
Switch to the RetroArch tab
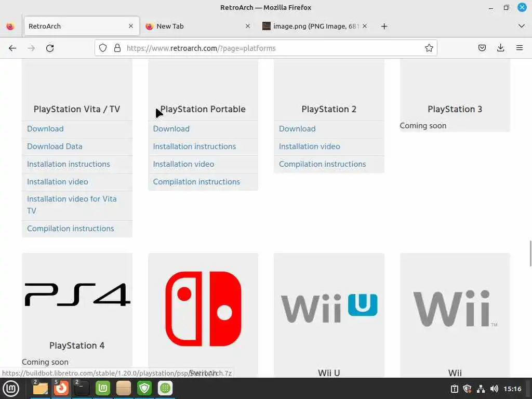coord(82,26)
